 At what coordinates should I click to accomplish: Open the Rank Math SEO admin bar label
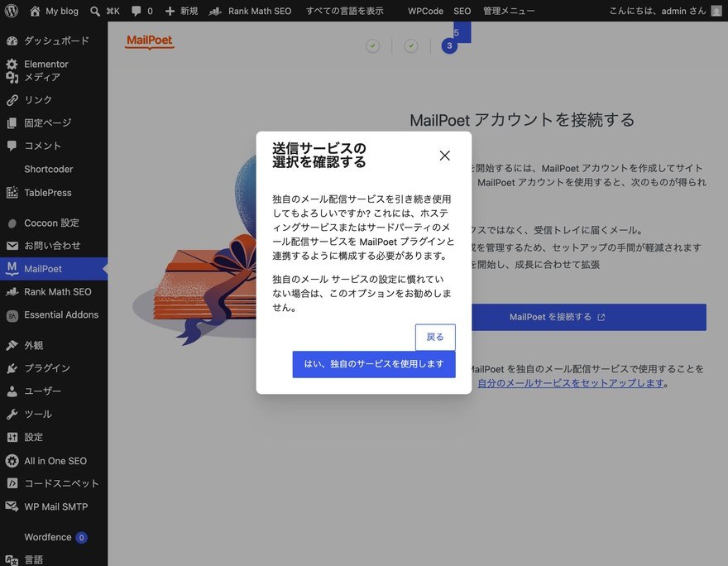pyautogui.click(x=260, y=11)
